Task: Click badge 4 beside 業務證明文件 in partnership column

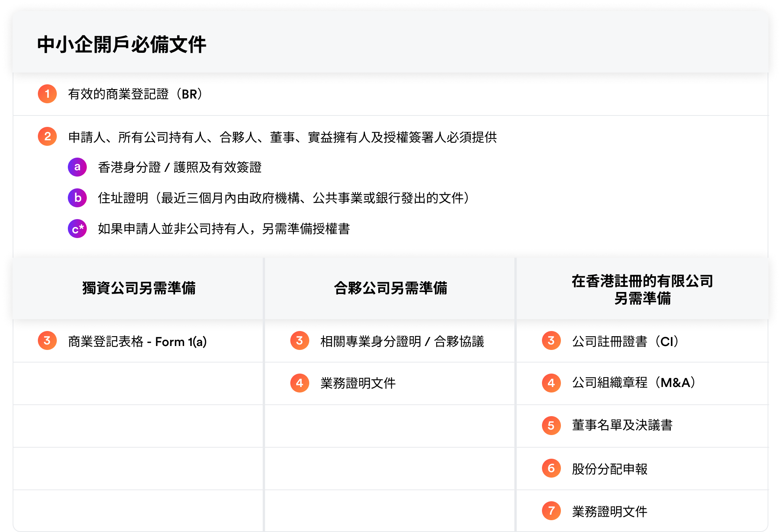Action: tap(299, 383)
